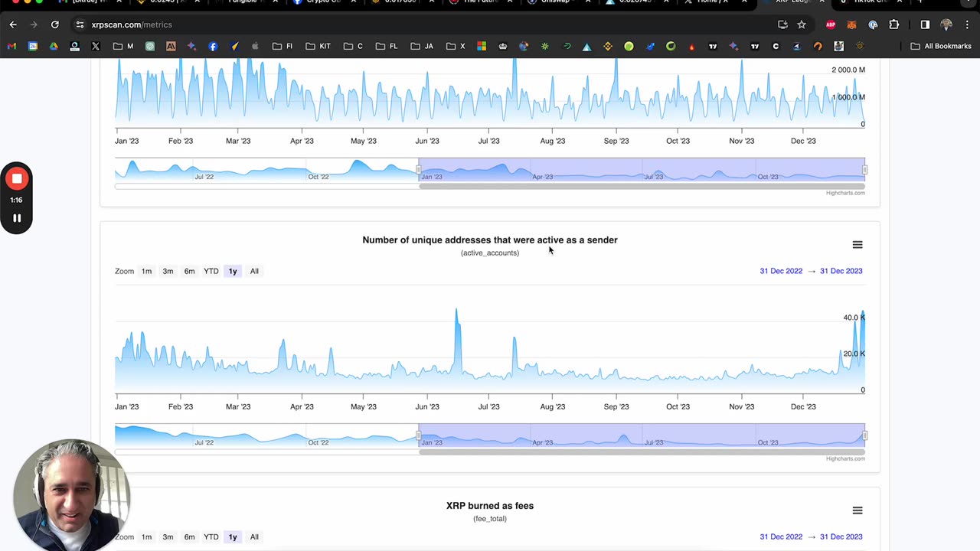Set active_accounts chart zoom to YTD
The width and height of the screenshot is (980, 551).
click(x=211, y=271)
